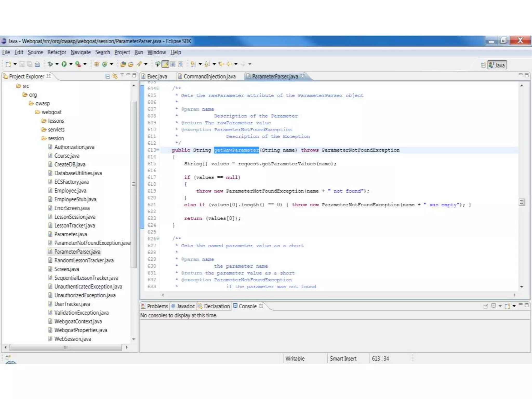Click the Debug bug icon in toolbar

tap(50, 64)
